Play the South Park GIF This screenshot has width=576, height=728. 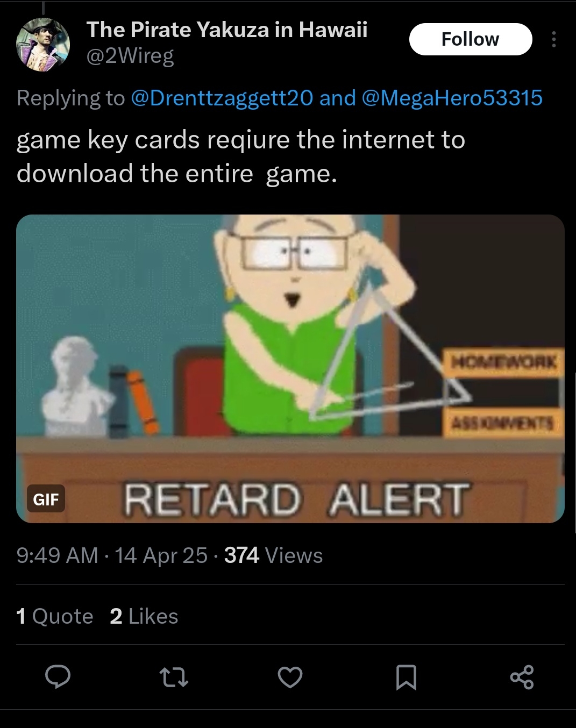coord(290,368)
